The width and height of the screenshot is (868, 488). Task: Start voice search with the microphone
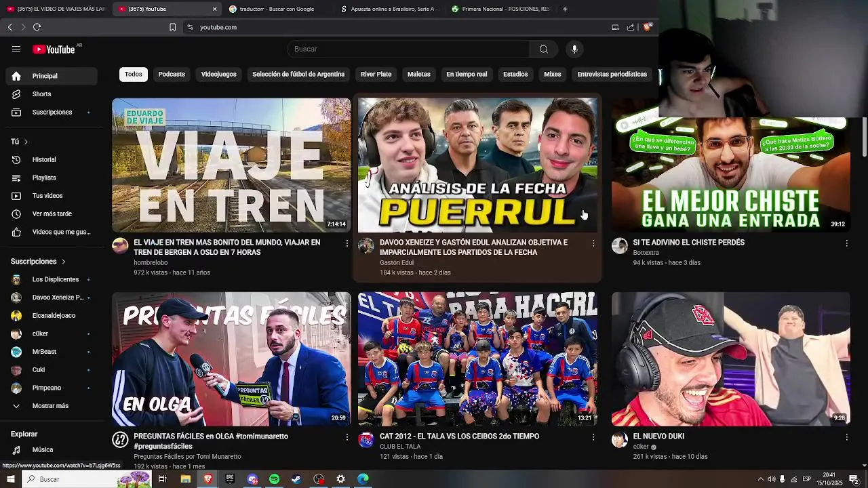tap(574, 49)
